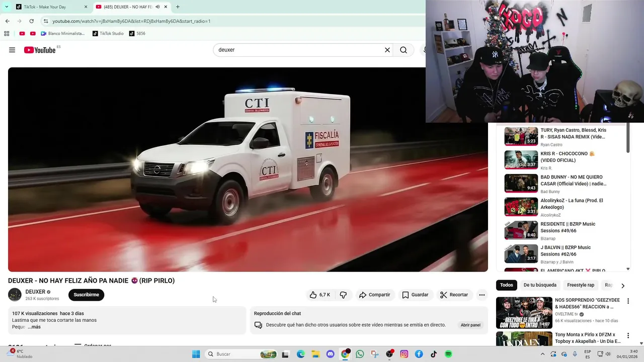Open more actions three-dot menu under video
644x362 pixels.
pos(481,295)
